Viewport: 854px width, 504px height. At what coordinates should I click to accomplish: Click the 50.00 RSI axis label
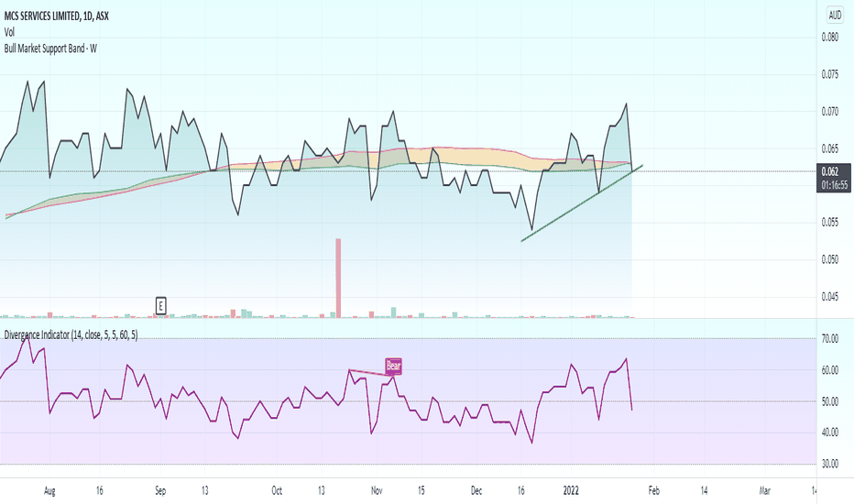[830, 401]
